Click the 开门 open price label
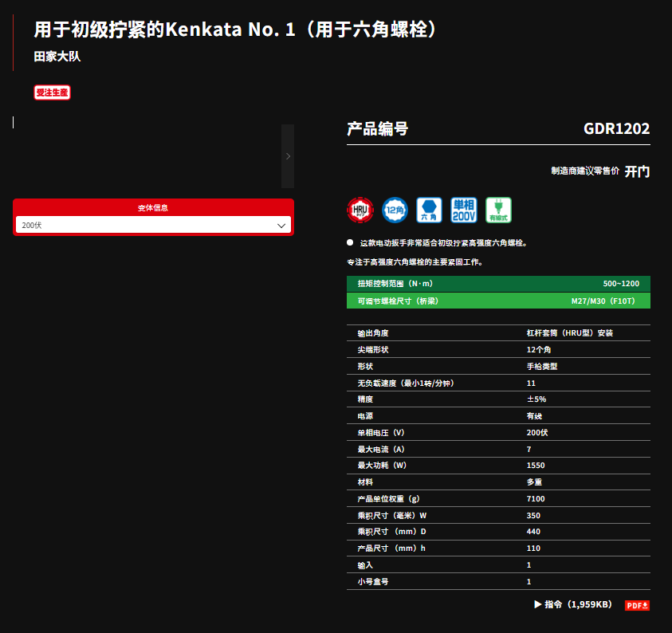This screenshot has width=672, height=633. (637, 171)
